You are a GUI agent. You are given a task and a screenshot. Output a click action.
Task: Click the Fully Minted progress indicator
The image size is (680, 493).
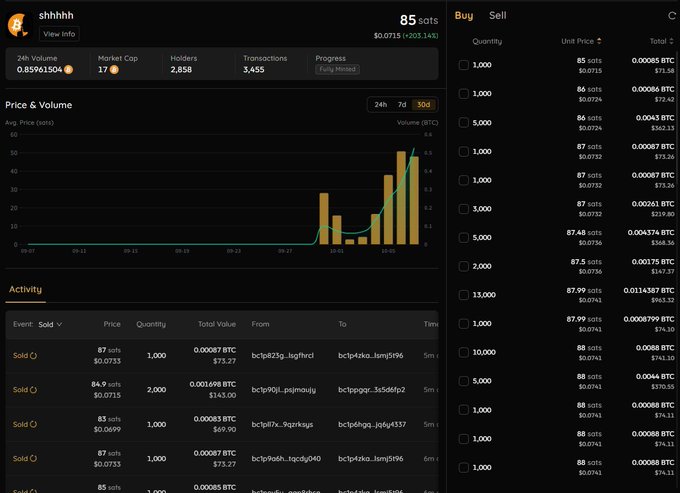pyautogui.click(x=337, y=69)
